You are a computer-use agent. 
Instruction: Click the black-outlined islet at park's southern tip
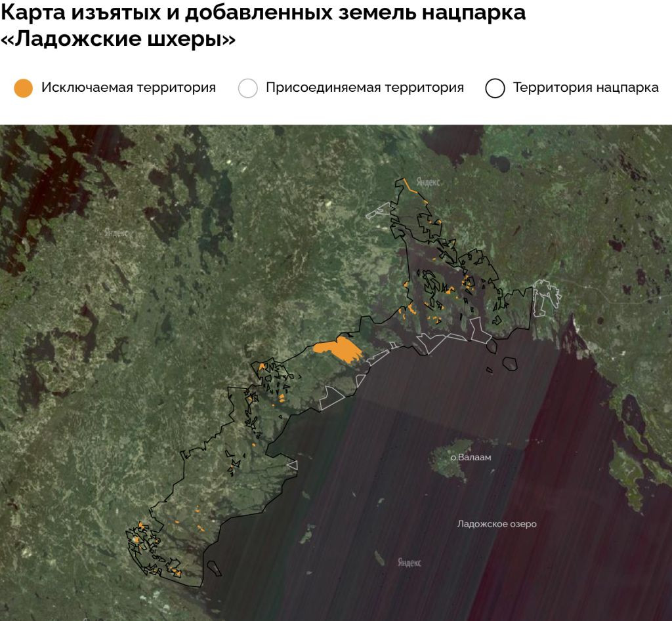(213, 567)
